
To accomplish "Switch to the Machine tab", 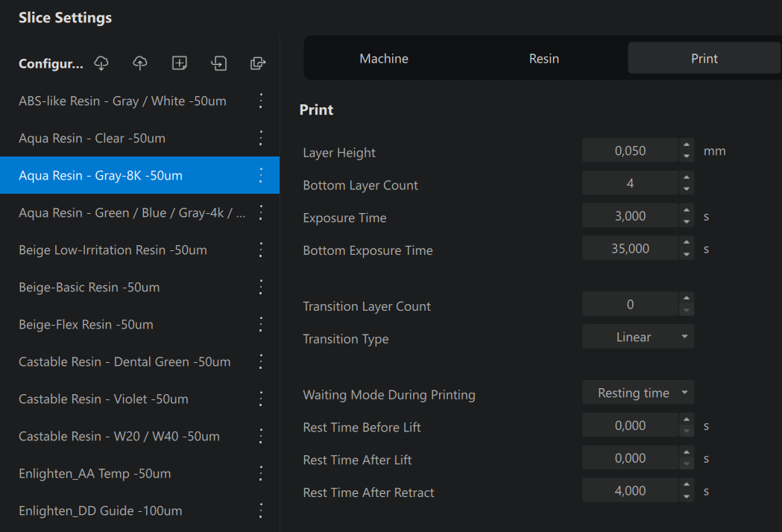I will [x=384, y=58].
